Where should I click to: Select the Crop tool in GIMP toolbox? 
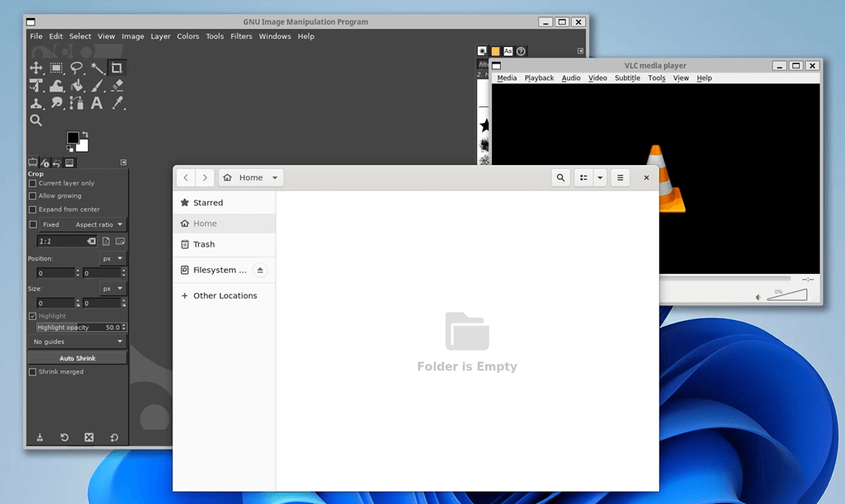click(116, 68)
